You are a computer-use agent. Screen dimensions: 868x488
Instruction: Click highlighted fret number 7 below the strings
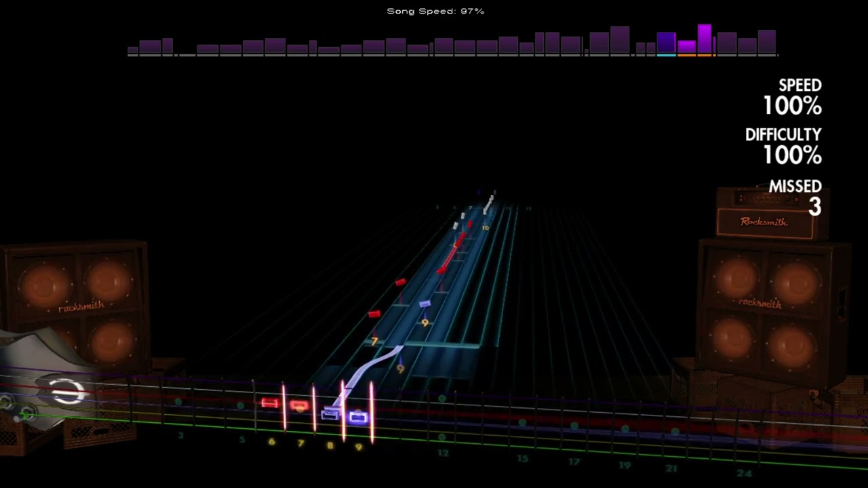[300, 443]
